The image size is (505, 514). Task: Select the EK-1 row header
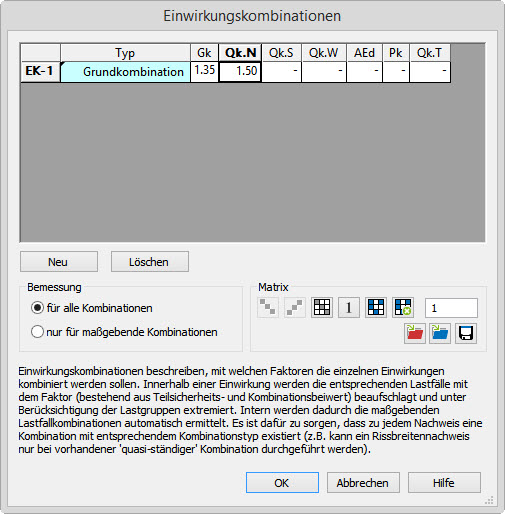(x=40, y=71)
